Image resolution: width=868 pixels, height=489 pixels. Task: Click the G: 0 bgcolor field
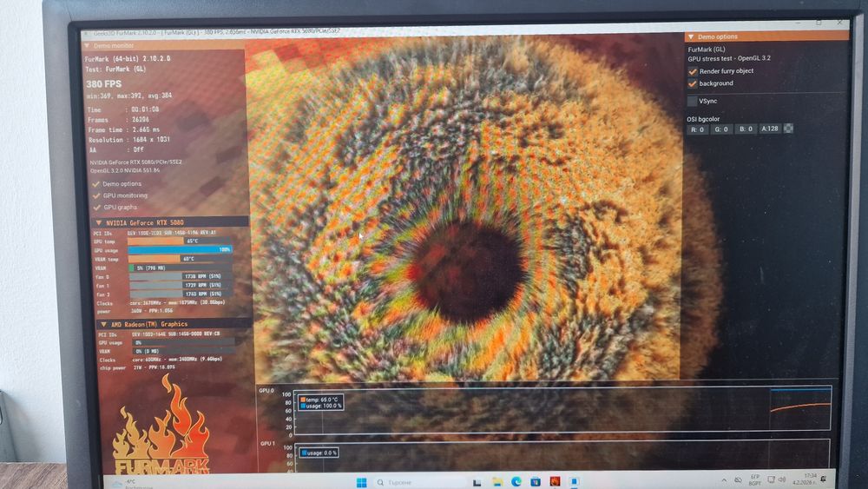pyautogui.click(x=721, y=129)
